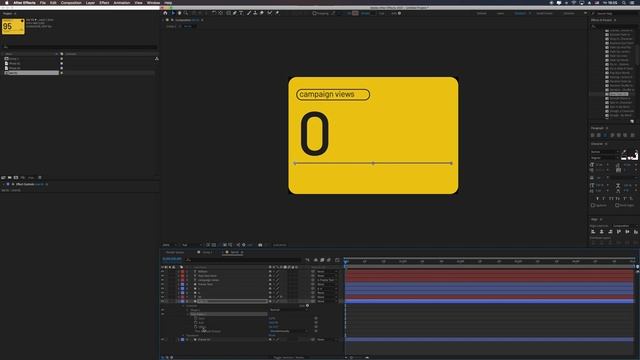Select the Rectangle shape tool
The image size is (640, 360).
[x=228, y=13]
